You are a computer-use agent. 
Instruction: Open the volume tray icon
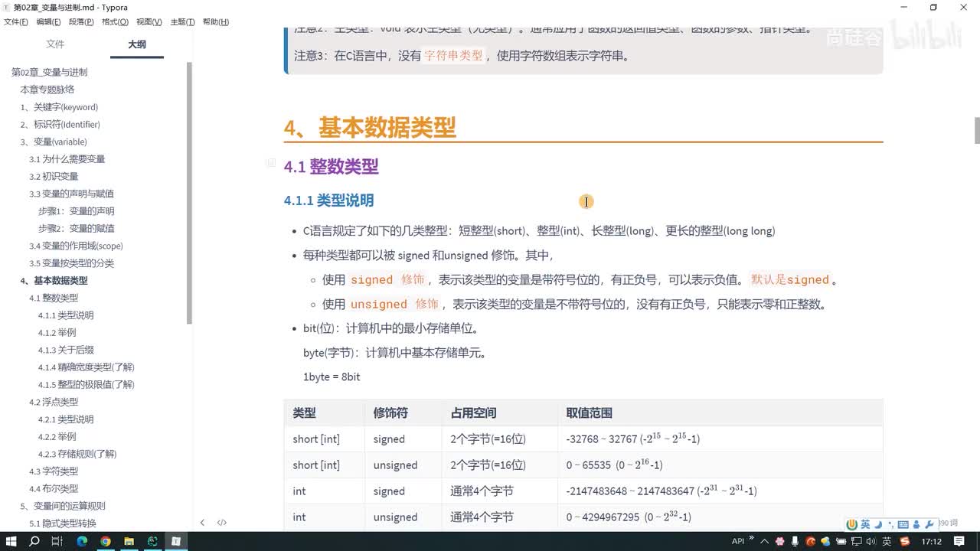click(871, 542)
